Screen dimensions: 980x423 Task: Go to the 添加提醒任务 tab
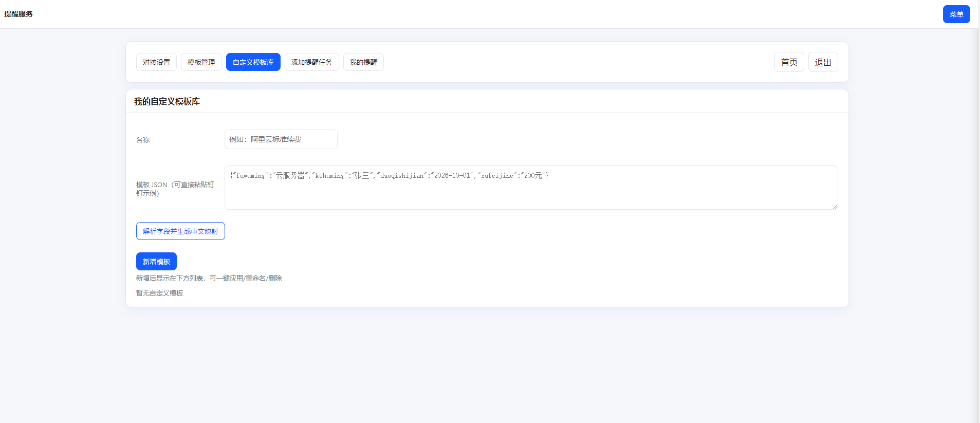(x=311, y=62)
